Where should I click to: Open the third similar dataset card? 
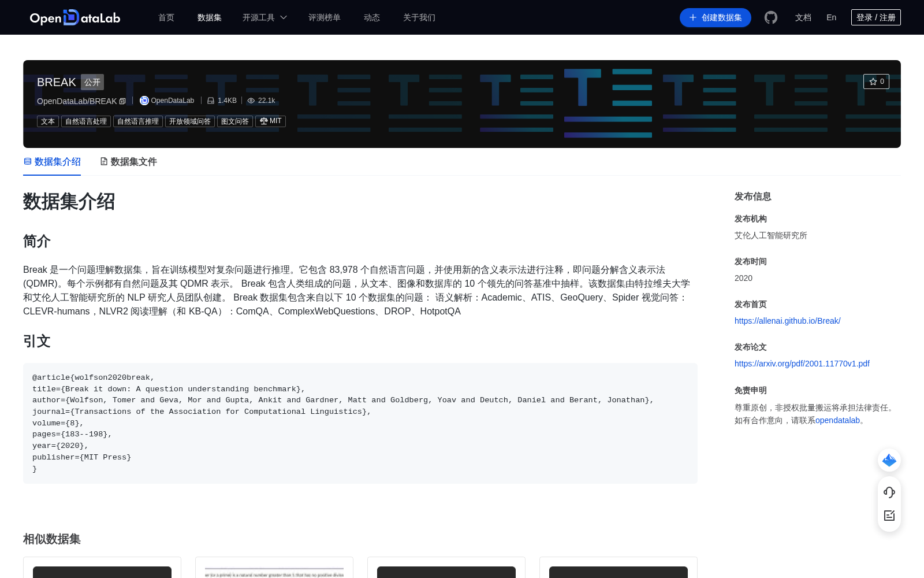(x=446, y=568)
